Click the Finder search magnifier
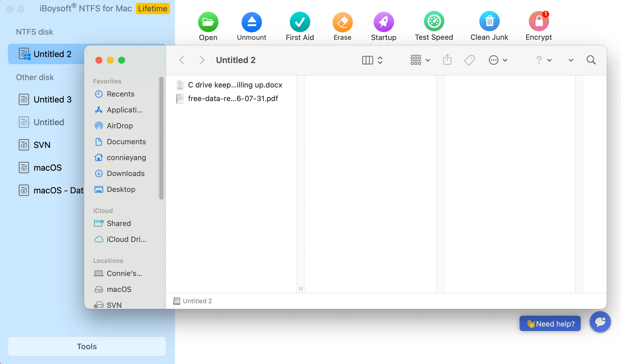 tap(591, 60)
